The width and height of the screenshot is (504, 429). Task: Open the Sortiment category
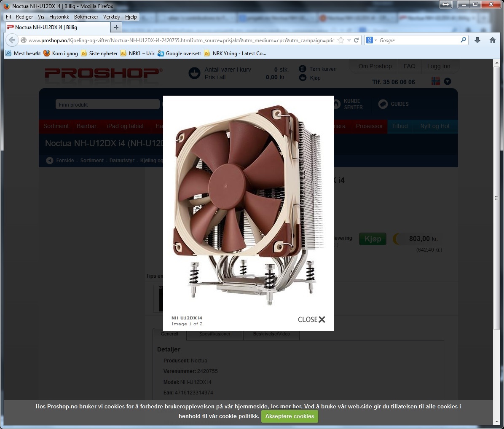tap(56, 126)
